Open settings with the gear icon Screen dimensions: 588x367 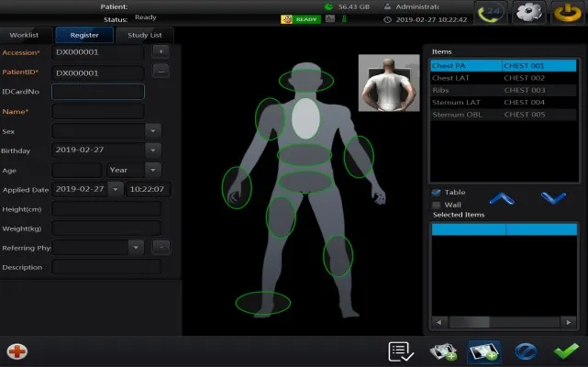click(x=528, y=13)
